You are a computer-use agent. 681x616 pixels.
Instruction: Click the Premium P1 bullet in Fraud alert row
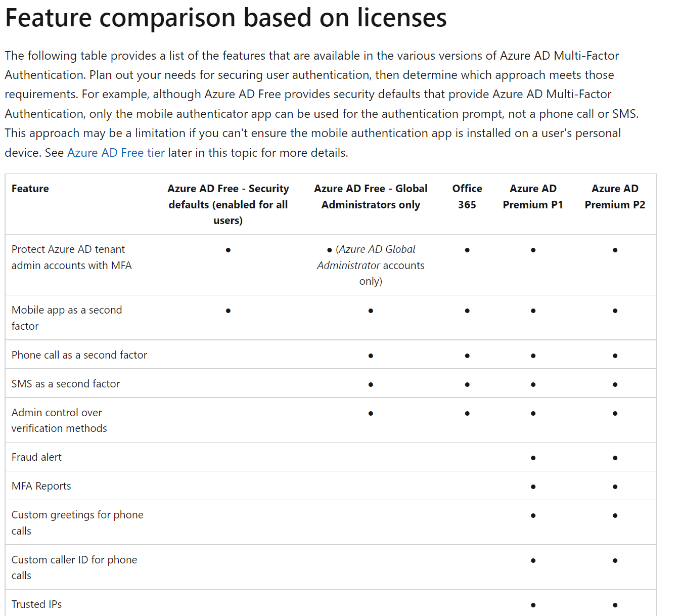point(533,458)
